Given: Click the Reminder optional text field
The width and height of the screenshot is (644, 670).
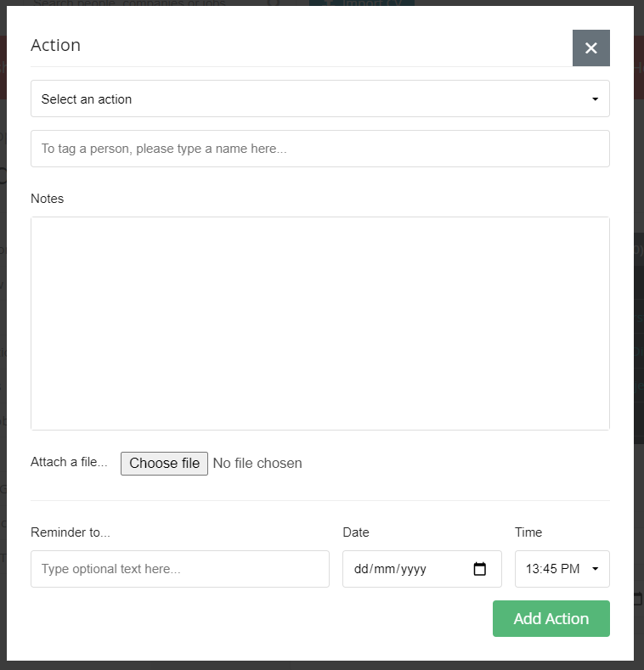Looking at the screenshot, I should tap(180, 569).
